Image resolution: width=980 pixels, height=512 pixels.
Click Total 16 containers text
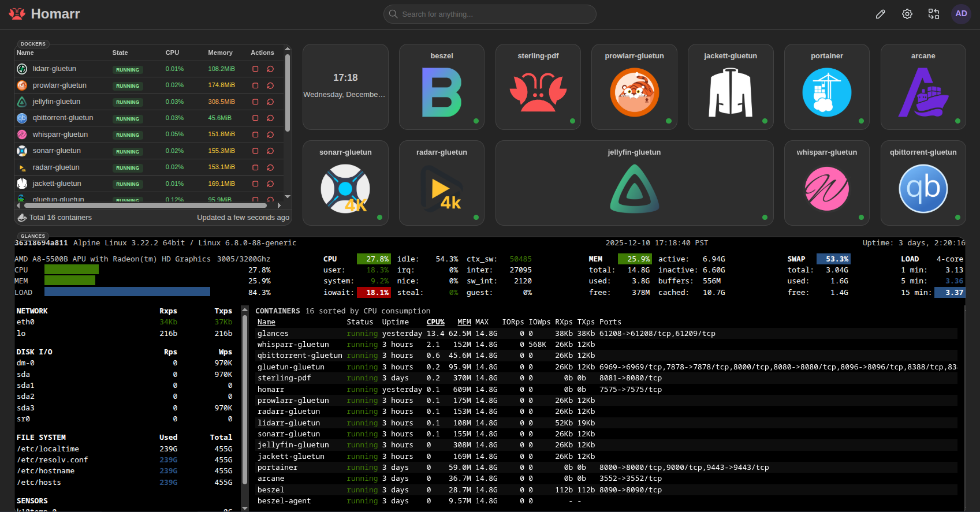click(x=61, y=218)
